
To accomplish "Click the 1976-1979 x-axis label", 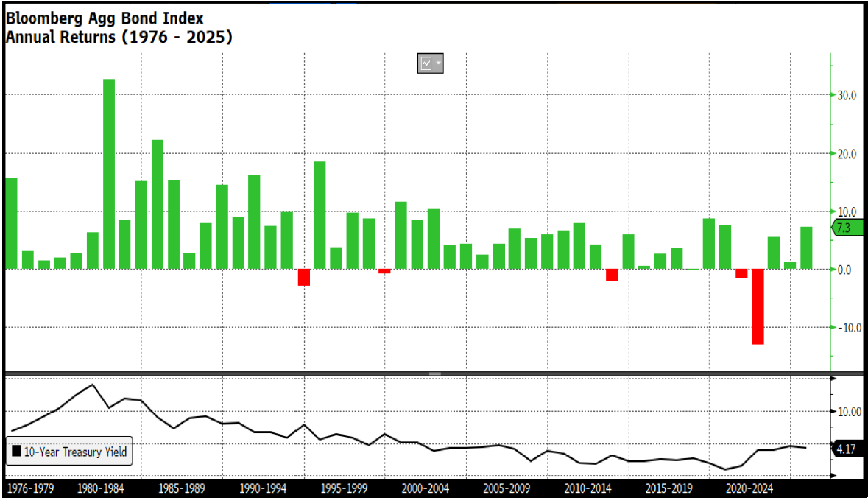I will pos(29,488).
